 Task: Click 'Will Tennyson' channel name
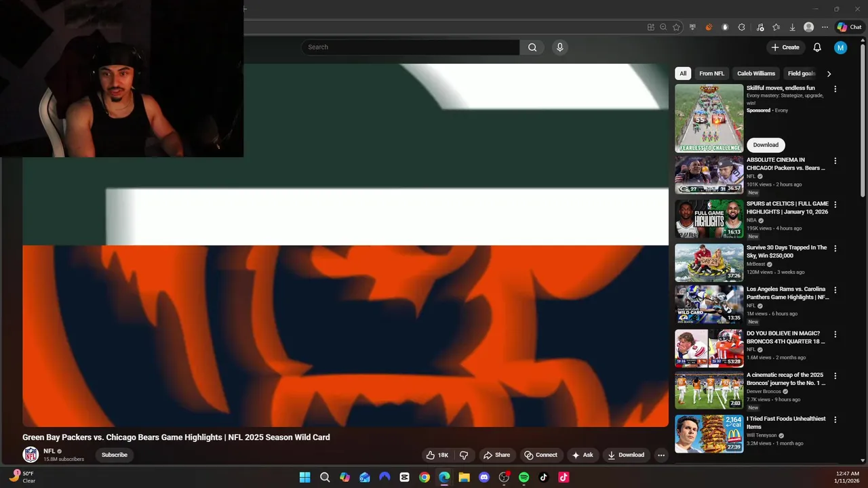762,435
